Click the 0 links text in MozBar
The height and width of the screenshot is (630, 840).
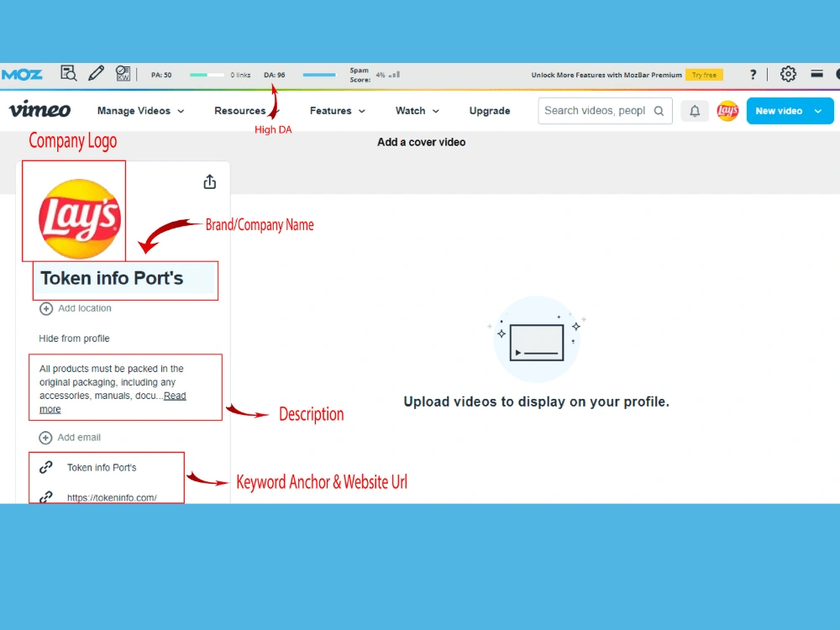(x=240, y=75)
